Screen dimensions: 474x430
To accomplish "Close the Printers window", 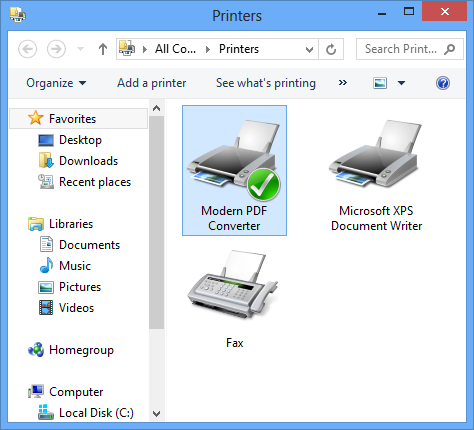I will tap(444, 12).
